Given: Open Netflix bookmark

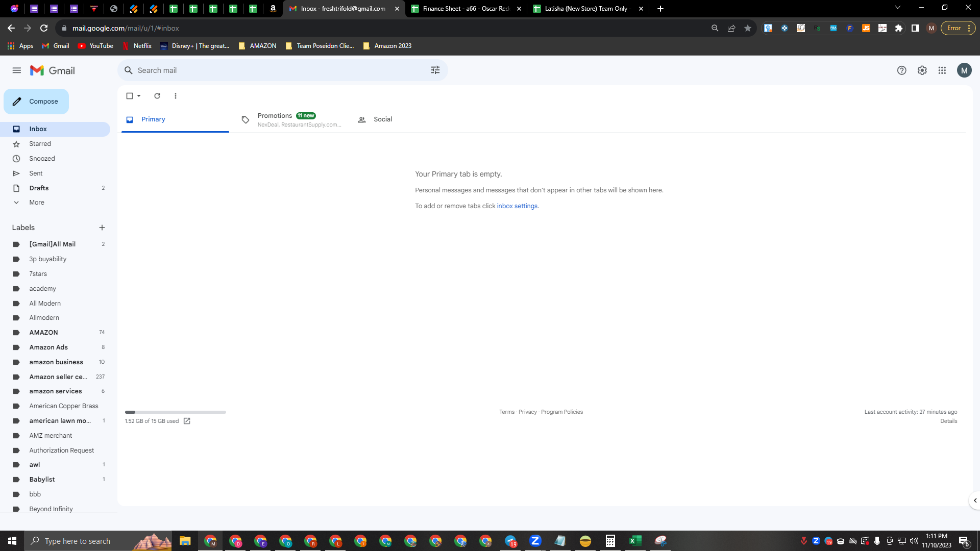Looking at the screenshot, I should 137,46.
